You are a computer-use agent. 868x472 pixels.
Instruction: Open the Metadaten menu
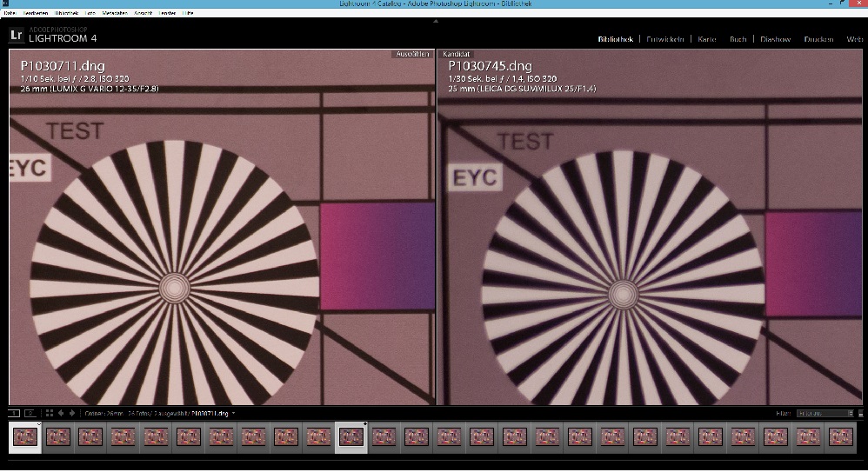(116, 13)
